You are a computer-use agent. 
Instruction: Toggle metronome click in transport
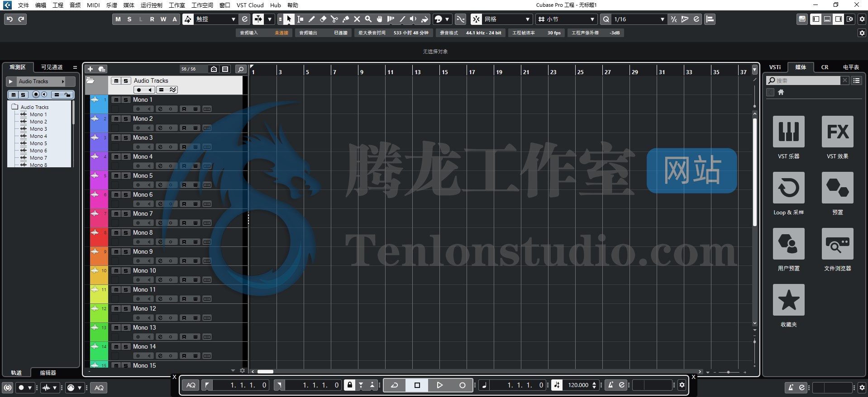pos(610,385)
